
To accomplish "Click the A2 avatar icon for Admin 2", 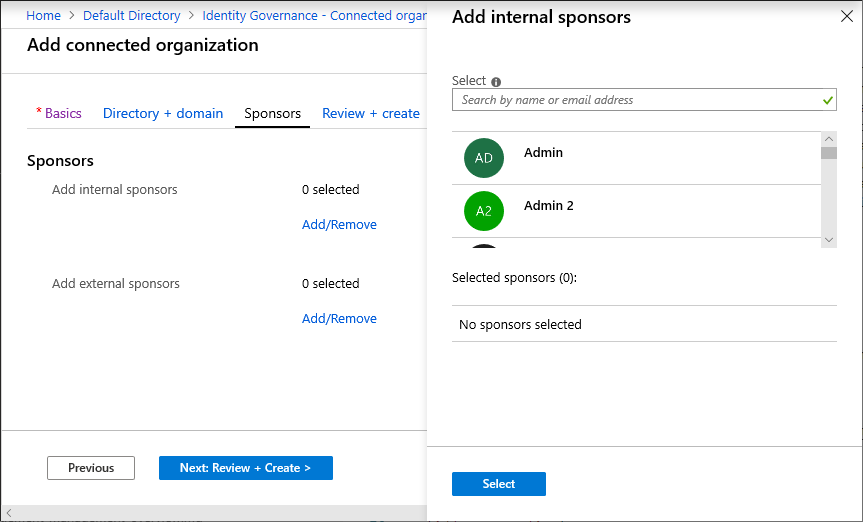I will tap(484, 211).
